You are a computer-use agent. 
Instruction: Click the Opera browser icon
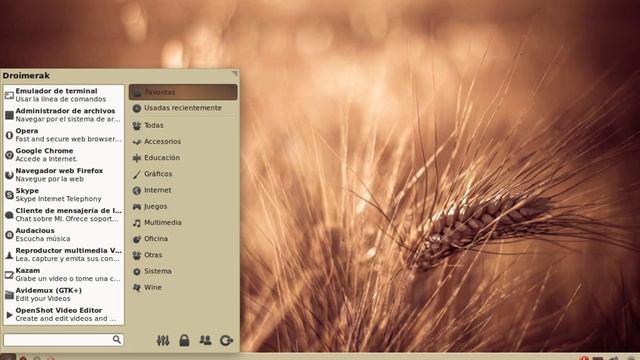click(9, 135)
